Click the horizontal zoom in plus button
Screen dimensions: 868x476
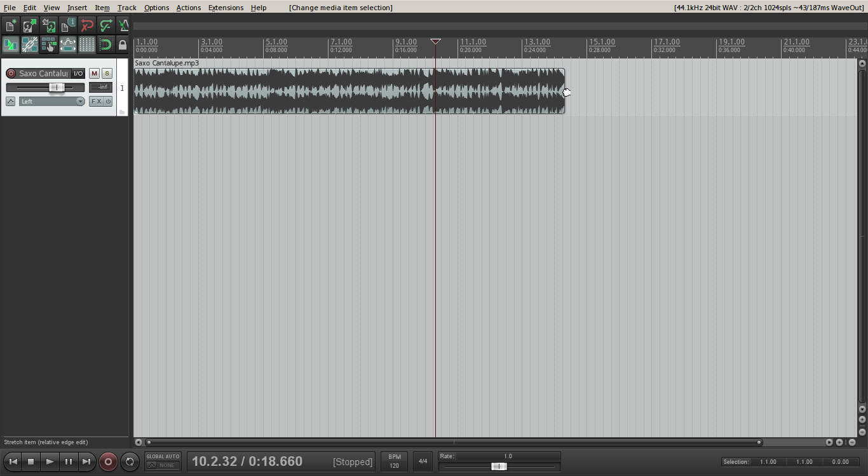click(839, 442)
